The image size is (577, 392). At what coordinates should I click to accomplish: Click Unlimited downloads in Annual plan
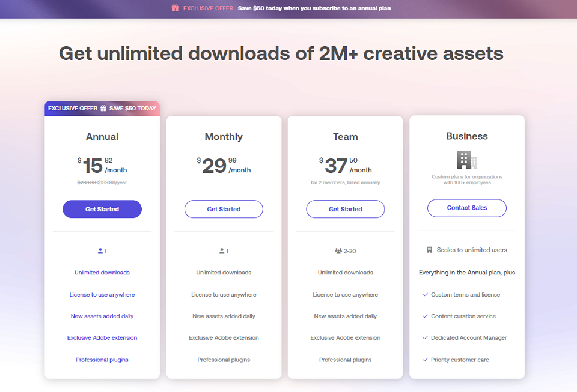pos(102,273)
